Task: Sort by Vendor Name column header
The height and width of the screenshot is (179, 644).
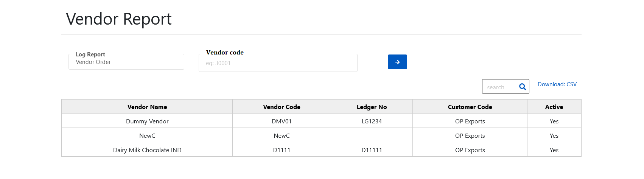Action: click(147, 107)
